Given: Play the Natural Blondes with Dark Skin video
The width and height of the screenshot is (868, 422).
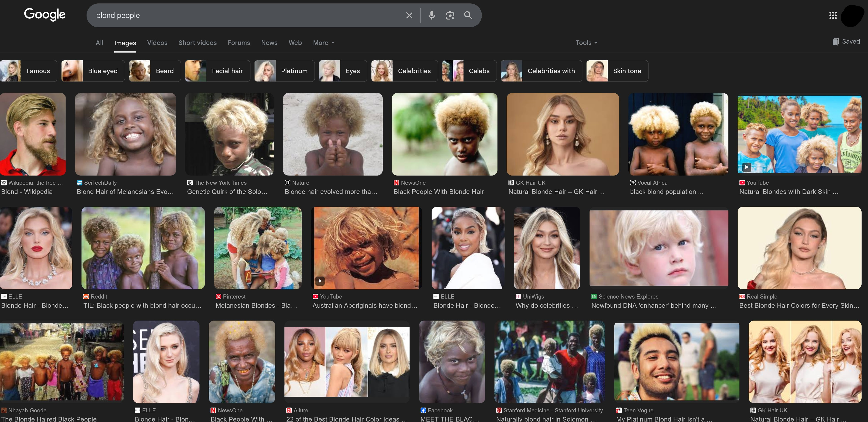Looking at the screenshot, I should coord(746,167).
